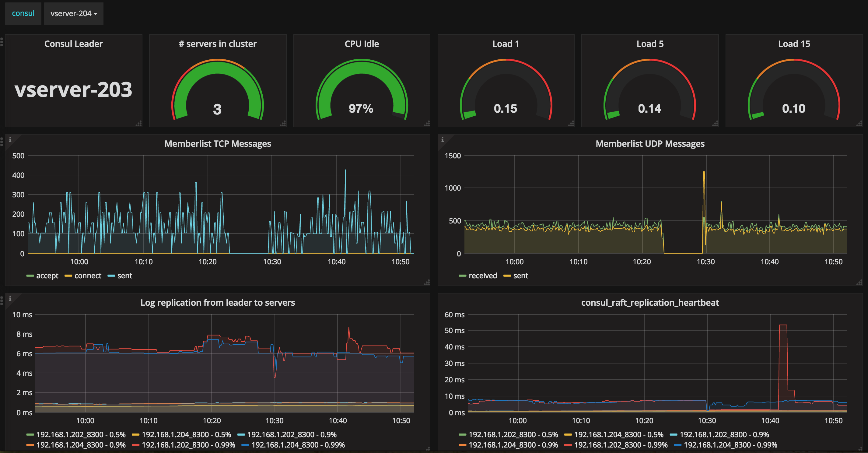Open the vserver-204 host dropdown
Viewport: 868px width, 453px height.
[73, 13]
